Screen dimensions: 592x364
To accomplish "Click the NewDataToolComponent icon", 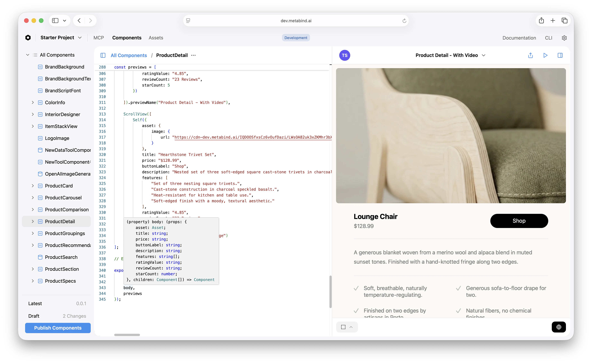I will (40, 150).
